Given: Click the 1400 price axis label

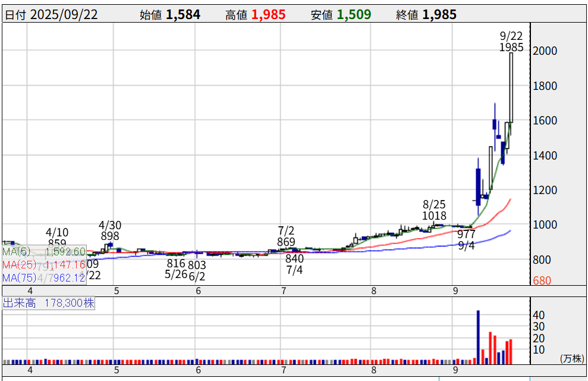Looking at the screenshot, I should click(545, 155).
